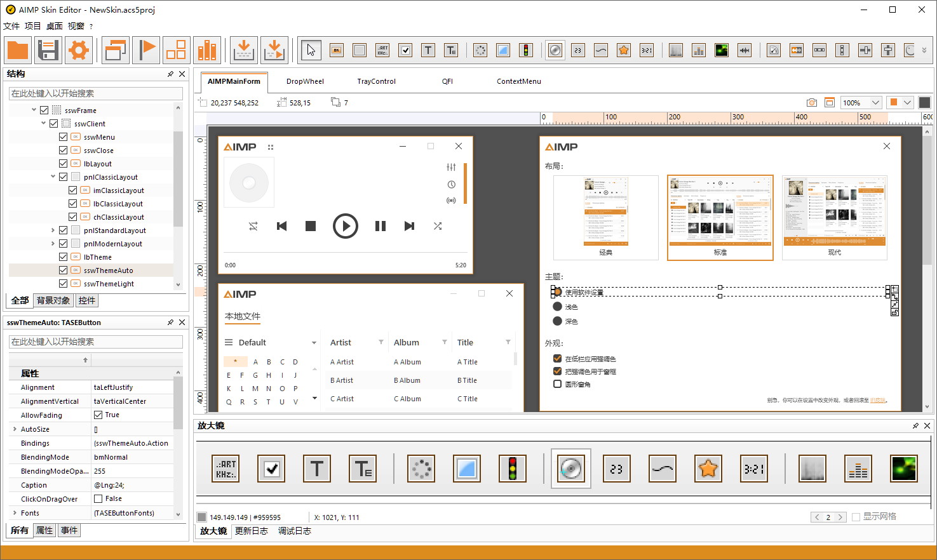The height and width of the screenshot is (560, 937).
Task: Open the 更新日志 tab
Action: coord(252,531)
